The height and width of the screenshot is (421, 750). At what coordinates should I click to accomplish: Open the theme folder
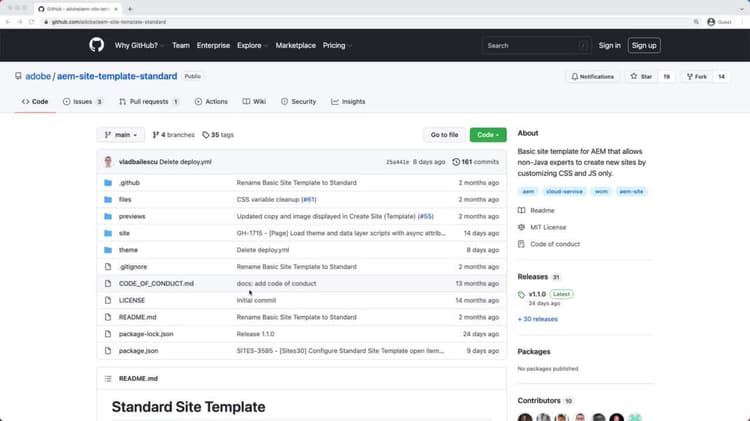coord(128,250)
